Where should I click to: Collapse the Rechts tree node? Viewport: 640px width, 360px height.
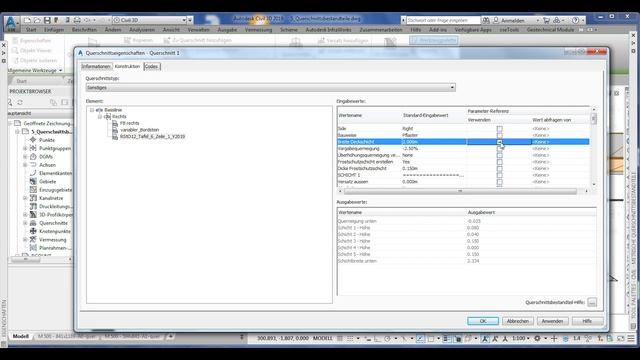pos(100,116)
